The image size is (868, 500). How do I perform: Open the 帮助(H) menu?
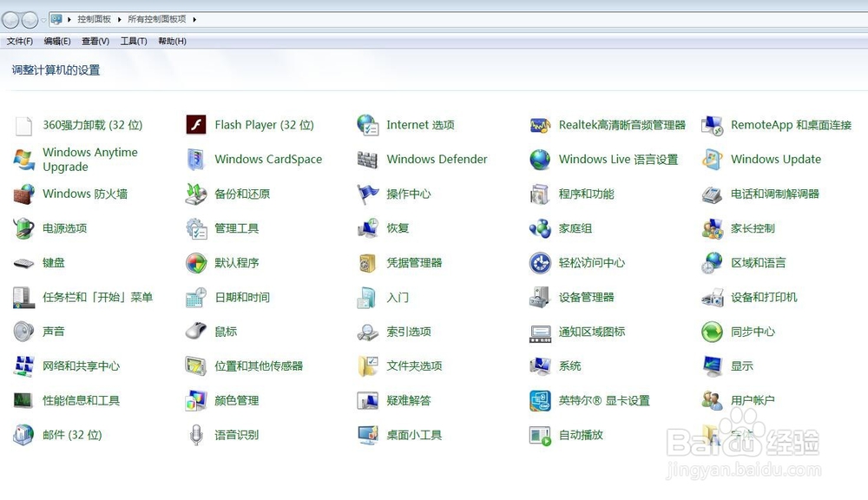(172, 41)
